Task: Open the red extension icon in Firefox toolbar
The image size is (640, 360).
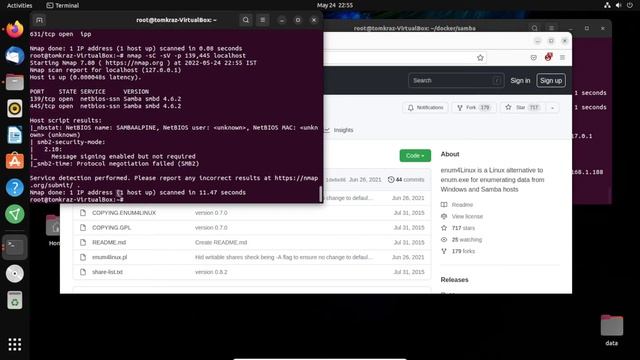Action: point(548,57)
